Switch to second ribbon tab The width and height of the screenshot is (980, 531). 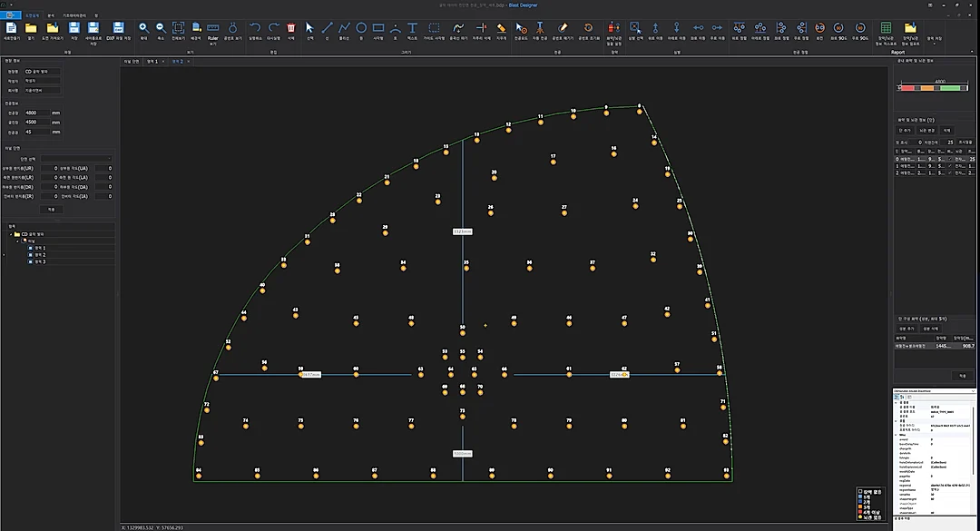tap(51, 15)
